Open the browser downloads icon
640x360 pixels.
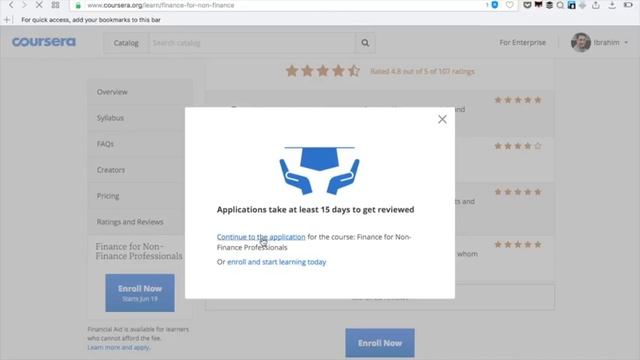612,5
